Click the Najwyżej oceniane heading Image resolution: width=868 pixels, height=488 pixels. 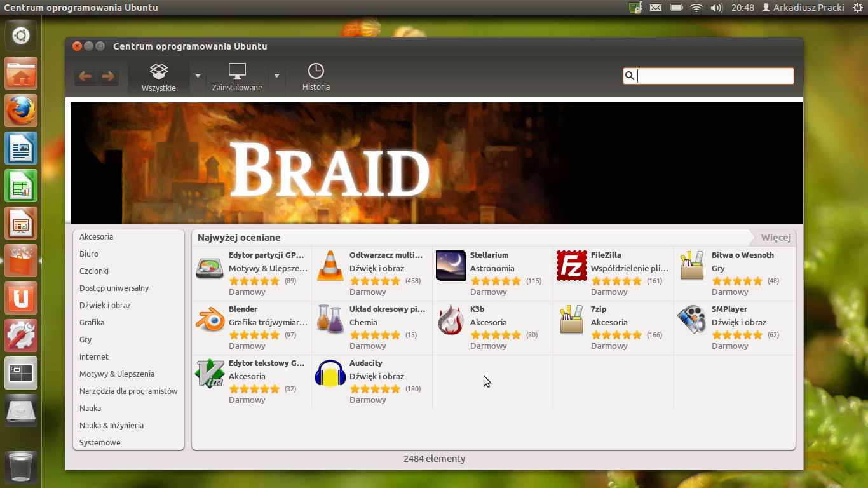pos(239,238)
